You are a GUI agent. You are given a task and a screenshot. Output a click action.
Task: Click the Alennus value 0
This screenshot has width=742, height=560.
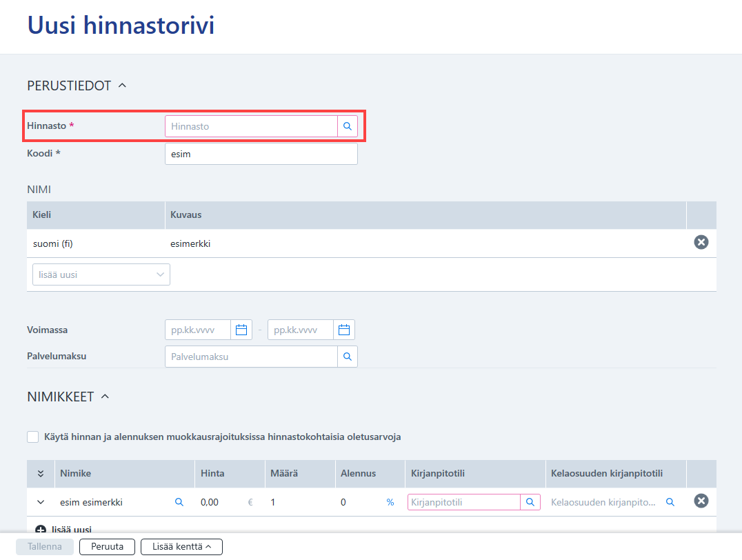[x=343, y=502]
